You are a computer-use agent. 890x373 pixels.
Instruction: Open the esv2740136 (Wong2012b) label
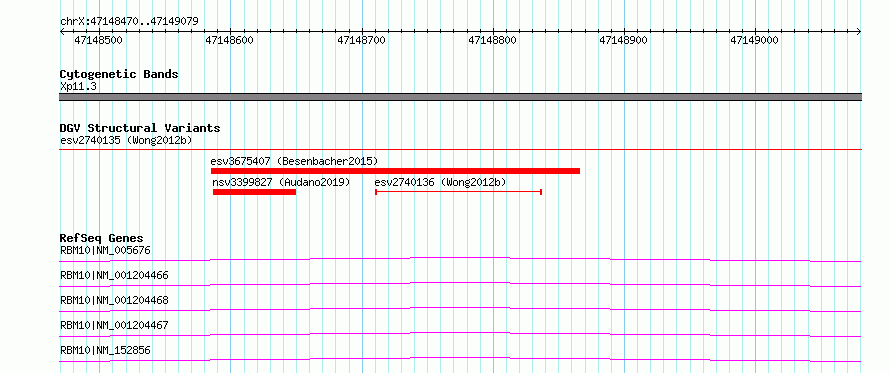440,182
